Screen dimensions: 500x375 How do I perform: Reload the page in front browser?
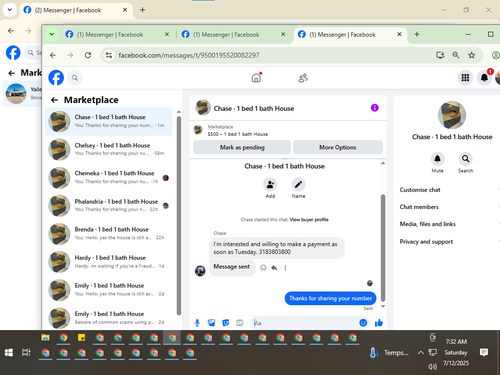point(88,55)
